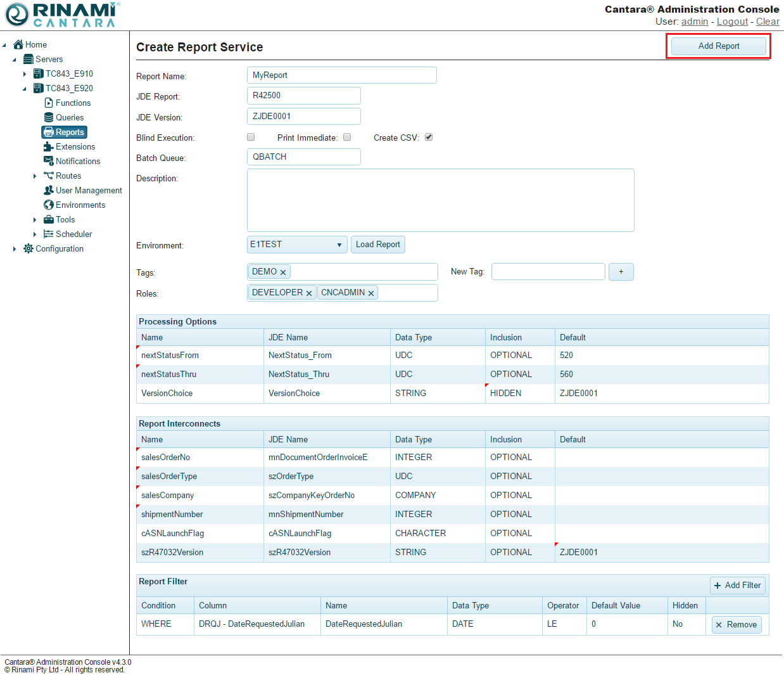Uncheck the Create CSV checkbox
This screenshot has height=680, width=784.
click(x=429, y=137)
